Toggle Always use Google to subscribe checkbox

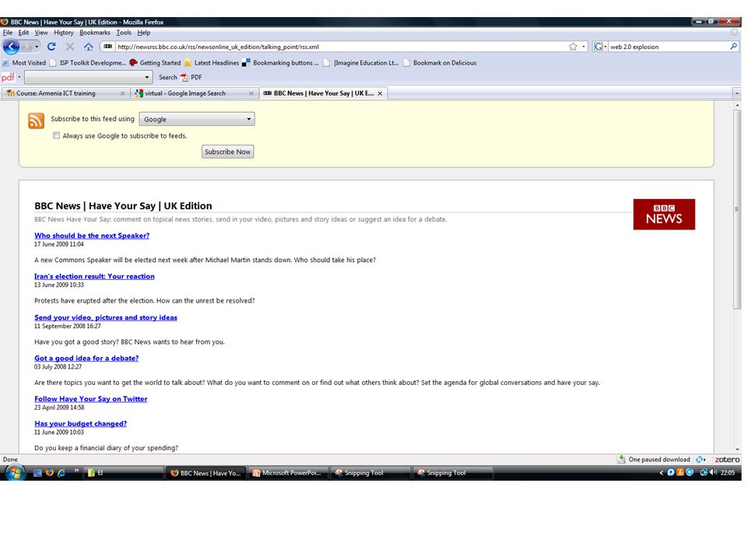point(56,135)
